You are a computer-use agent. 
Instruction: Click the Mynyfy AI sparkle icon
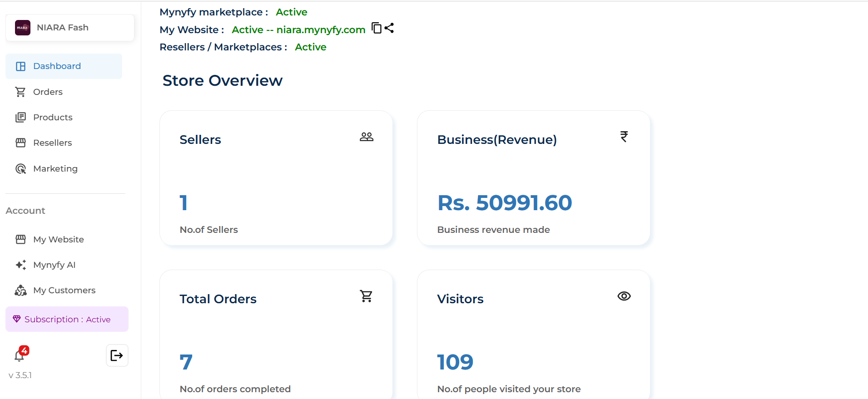click(x=20, y=265)
